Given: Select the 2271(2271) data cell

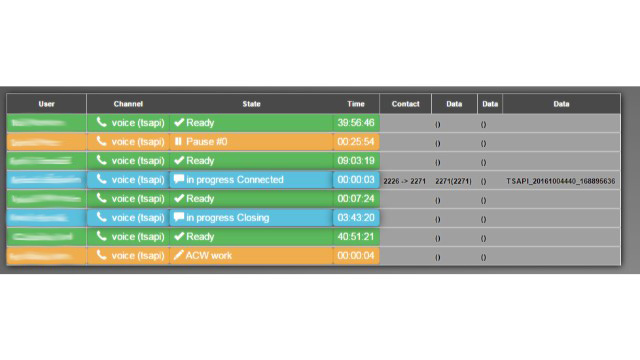Looking at the screenshot, I should [x=453, y=181].
